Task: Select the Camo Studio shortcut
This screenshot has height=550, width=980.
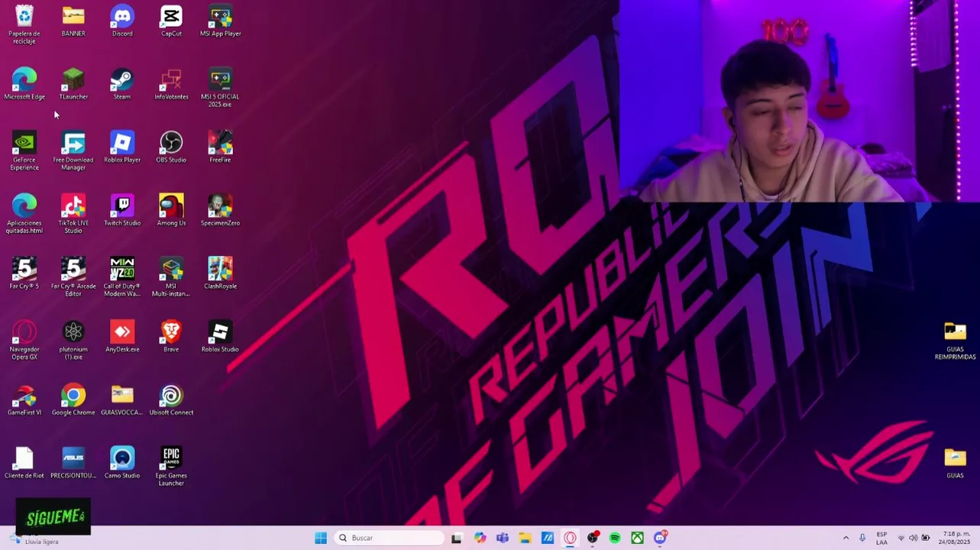Action: (122, 463)
